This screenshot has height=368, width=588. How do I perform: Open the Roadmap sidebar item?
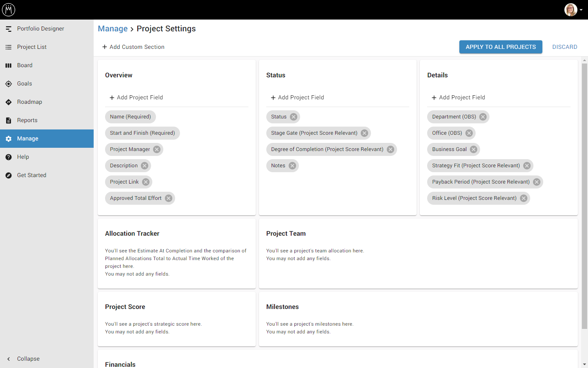coord(47,102)
